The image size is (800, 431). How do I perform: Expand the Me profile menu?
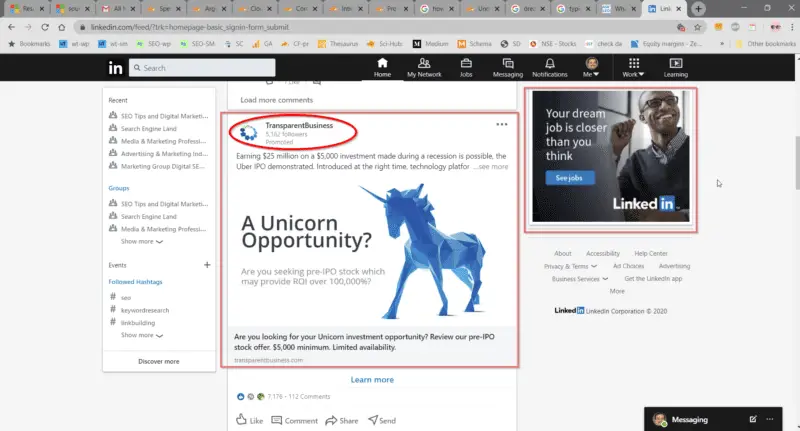tap(591, 67)
